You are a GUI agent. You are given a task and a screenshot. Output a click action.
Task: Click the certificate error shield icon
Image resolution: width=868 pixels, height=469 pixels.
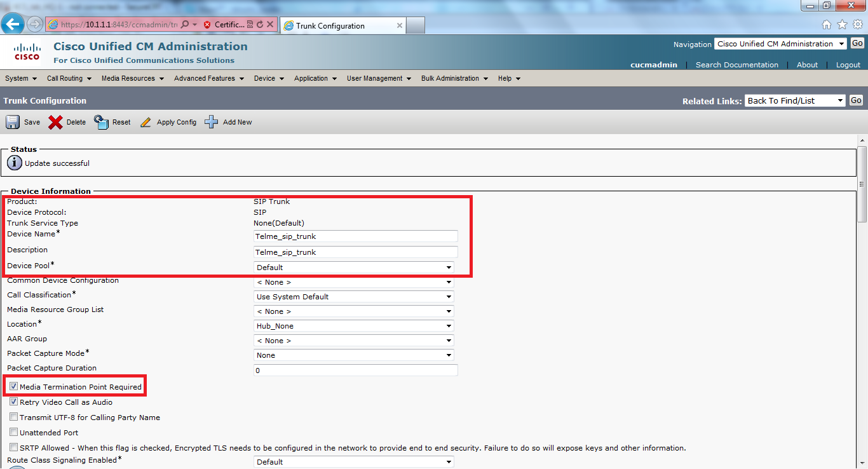[207, 25]
